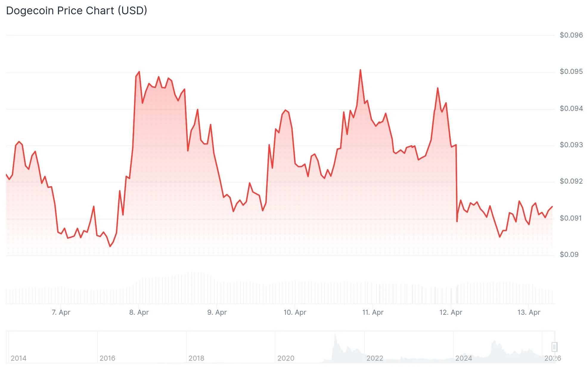Click the 2014 label in navigator
The width and height of the screenshot is (588, 372).
(x=18, y=358)
